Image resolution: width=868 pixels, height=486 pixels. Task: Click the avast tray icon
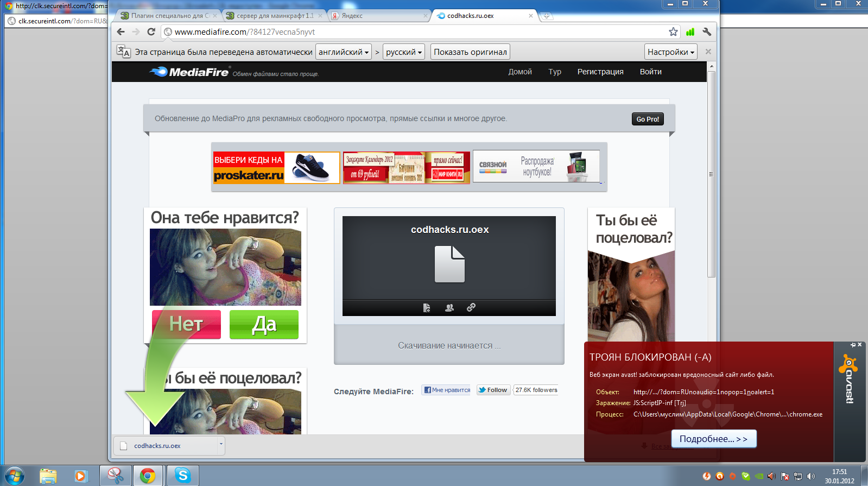720,476
